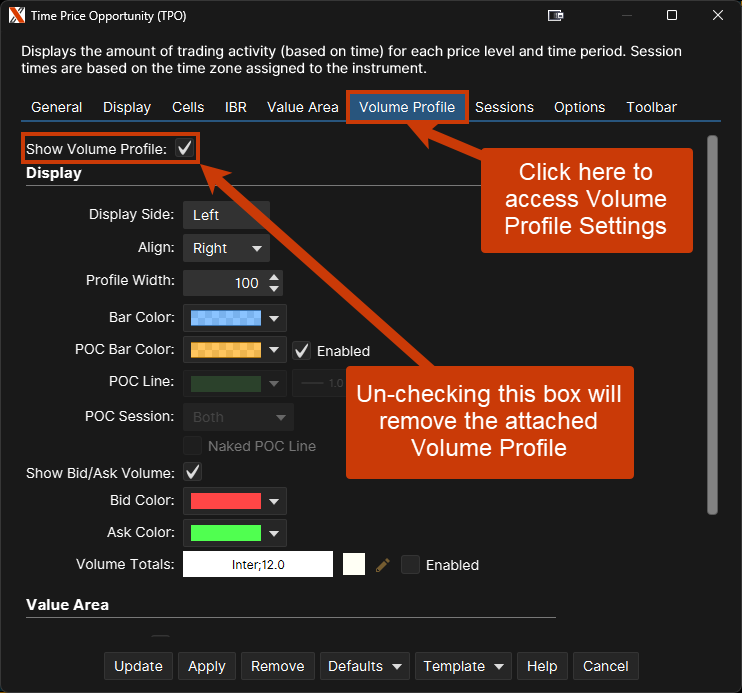Open the Defaults dropdown menu
Image resolution: width=742 pixels, height=693 pixels.
tap(365, 666)
